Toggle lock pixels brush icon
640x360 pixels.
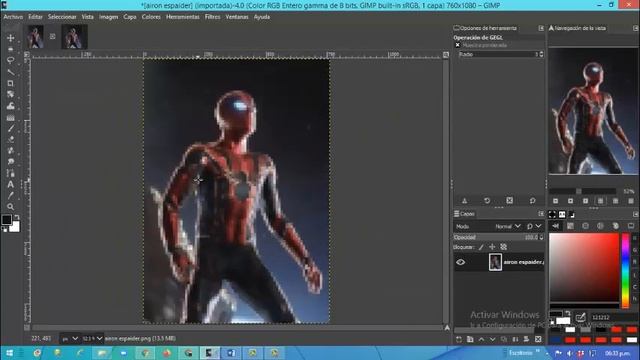[x=481, y=247]
